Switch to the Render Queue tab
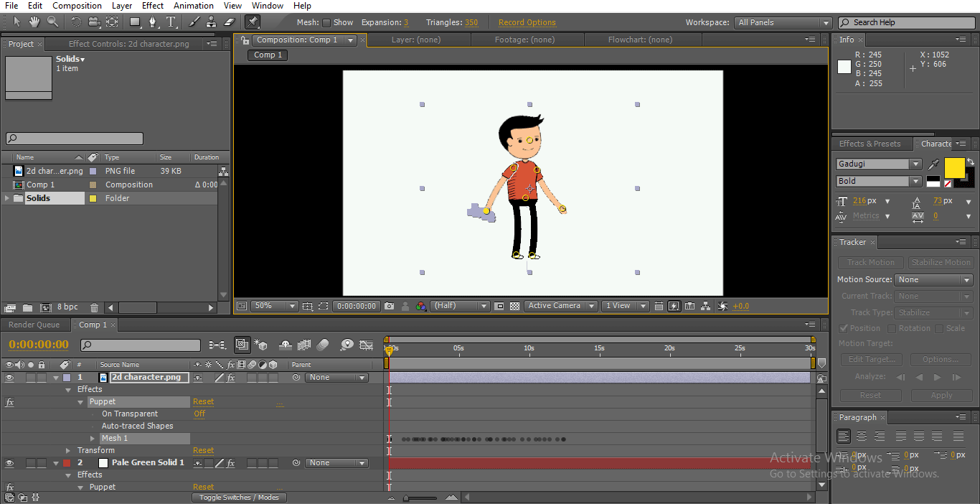 coord(35,325)
